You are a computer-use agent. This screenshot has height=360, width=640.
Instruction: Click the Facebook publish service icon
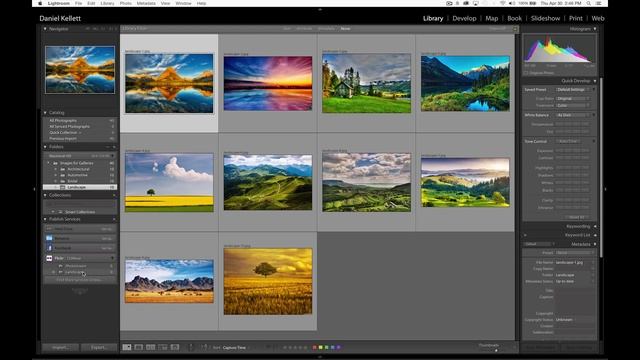(49, 248)
